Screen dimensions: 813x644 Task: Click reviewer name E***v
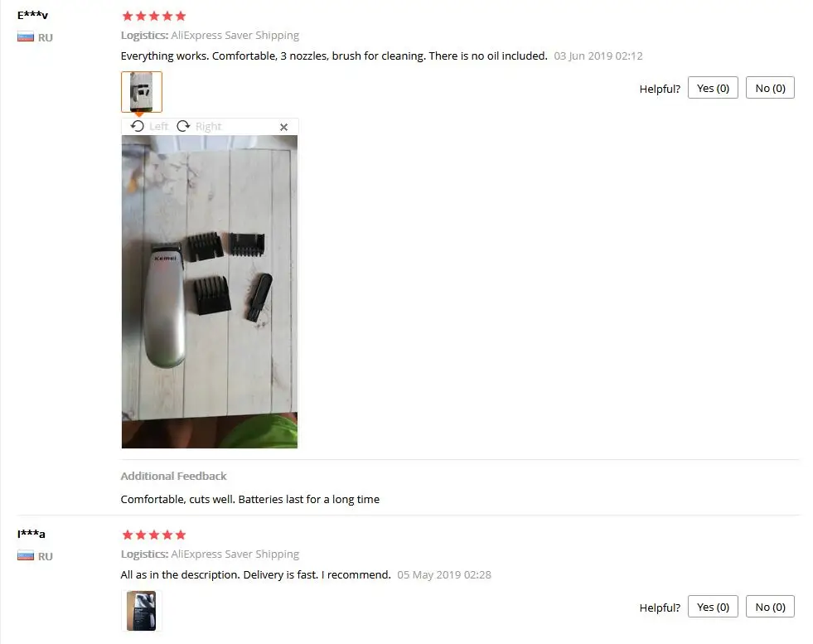[x=32, y=15]
